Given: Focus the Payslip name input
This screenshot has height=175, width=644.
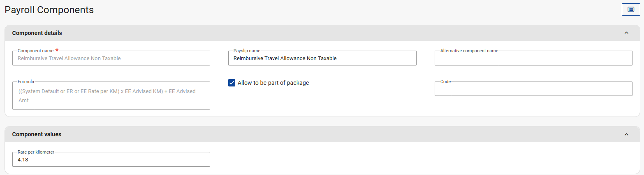Looking at the screenshot, I should (322, 58).
